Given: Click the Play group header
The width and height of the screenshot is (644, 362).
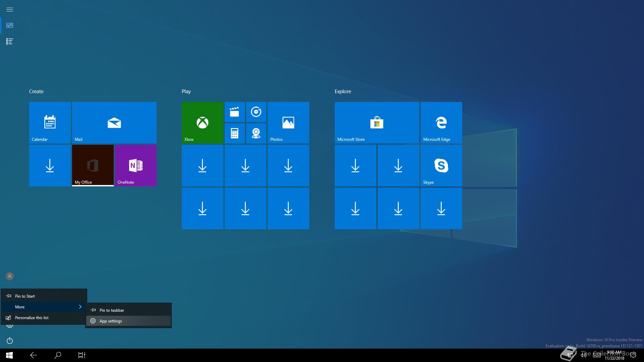Looking at the screenshot, I should pos(186,92).
